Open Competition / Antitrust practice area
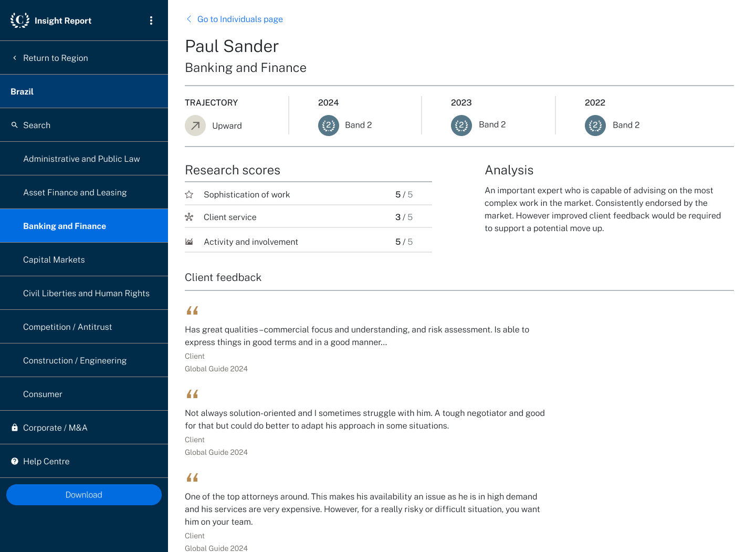 [x=68, y=327]
